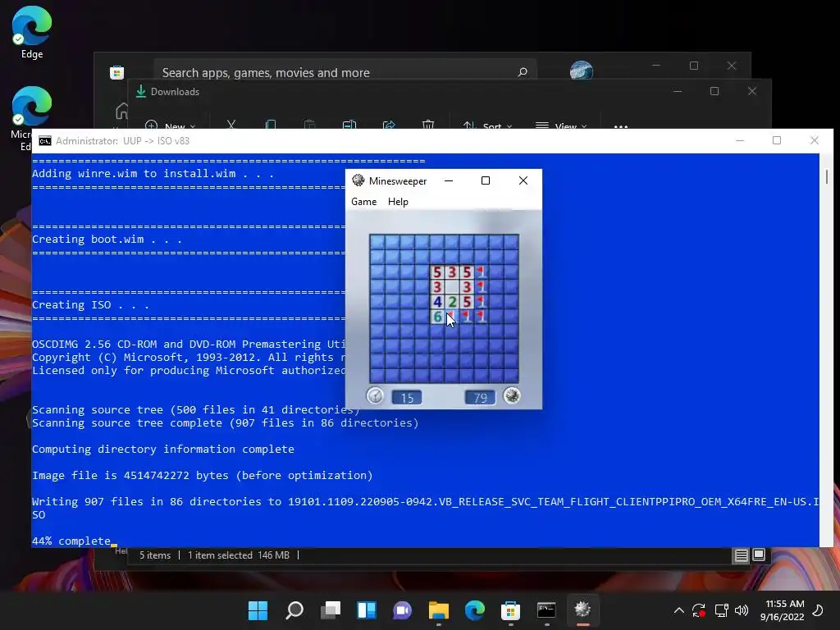Screen dimensions: 840x630
Task: Switch to the command prompt taskbar icon
Action: 546,610
